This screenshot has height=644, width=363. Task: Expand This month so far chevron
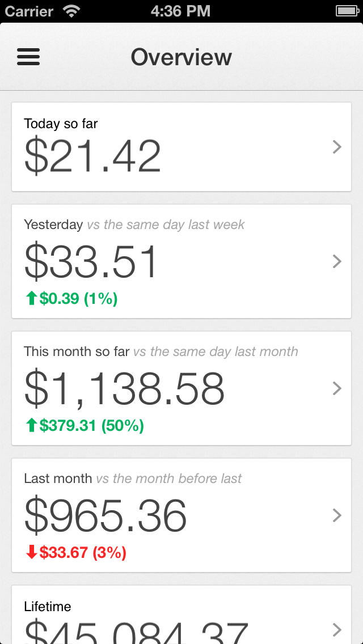337,388
